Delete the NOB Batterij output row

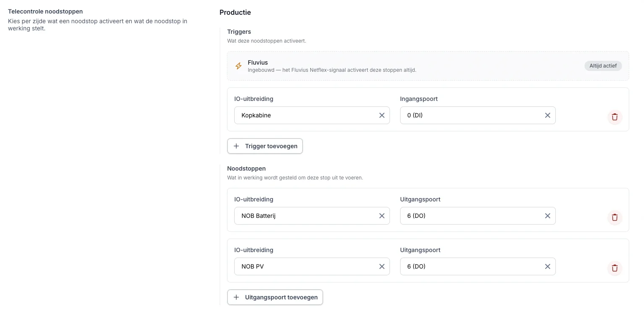point(615,217)
